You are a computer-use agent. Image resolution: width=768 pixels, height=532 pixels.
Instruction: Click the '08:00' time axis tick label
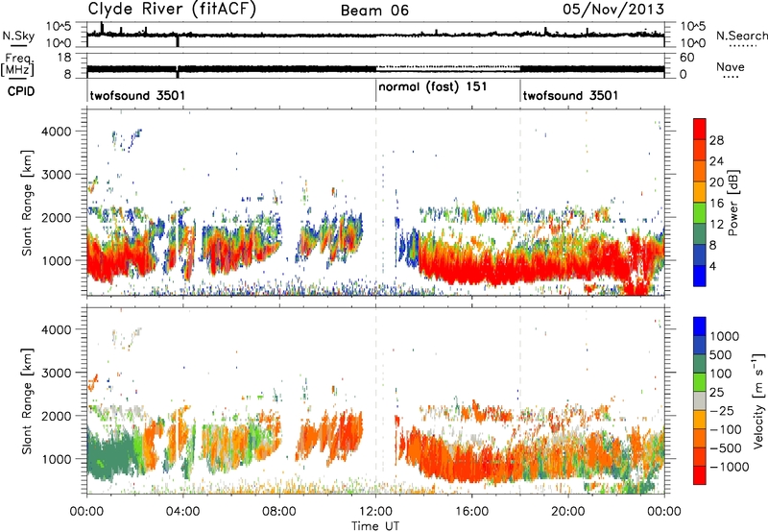pyautogui.click(x=279, y=512)
